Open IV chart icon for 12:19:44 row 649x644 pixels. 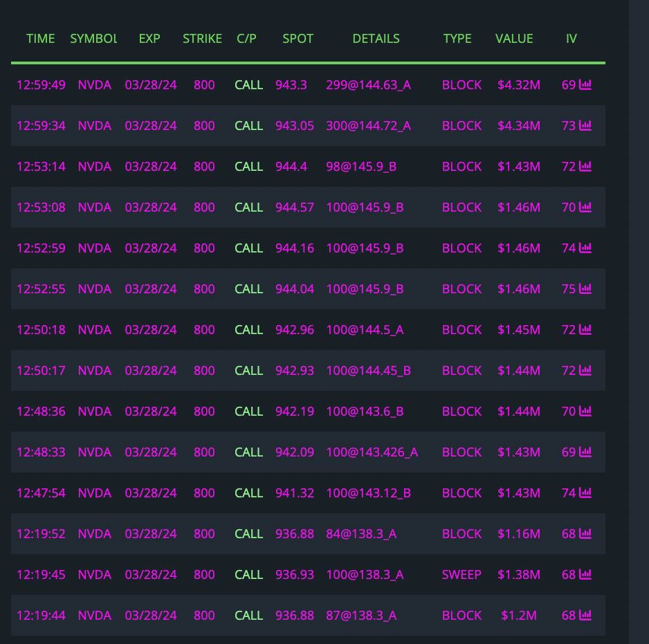585,615
